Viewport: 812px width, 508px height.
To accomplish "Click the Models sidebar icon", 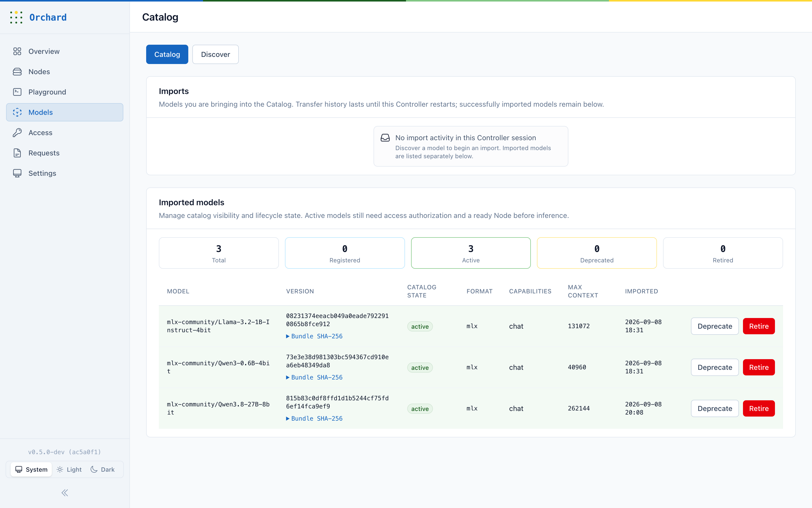I will [17, 112].
